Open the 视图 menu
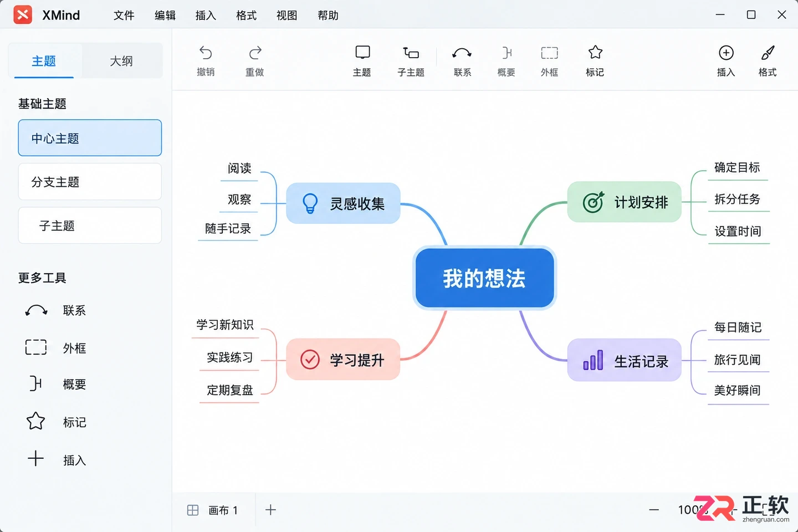 point(287,16)
